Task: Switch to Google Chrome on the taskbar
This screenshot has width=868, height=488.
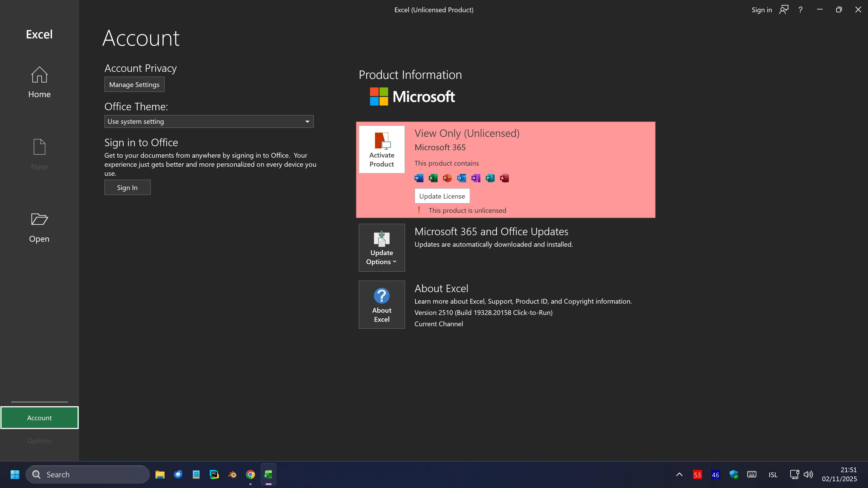Action: [x=250, y=474]
